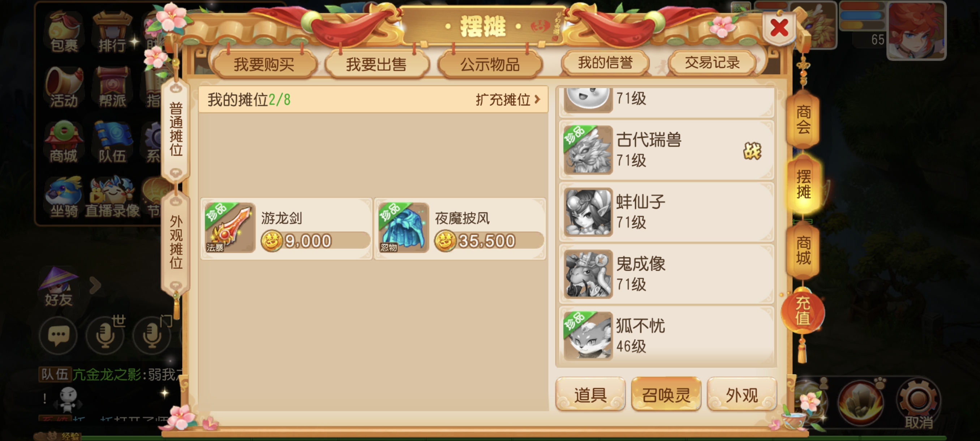Viewport: 980px width, 441px height.
Task: Expand chat panel with arrow beside 好友
Action: 95,285
